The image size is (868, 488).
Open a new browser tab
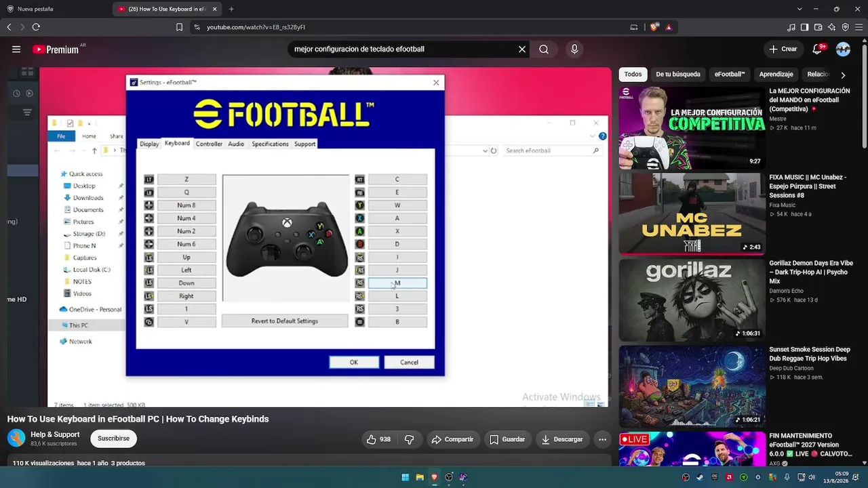231,9
